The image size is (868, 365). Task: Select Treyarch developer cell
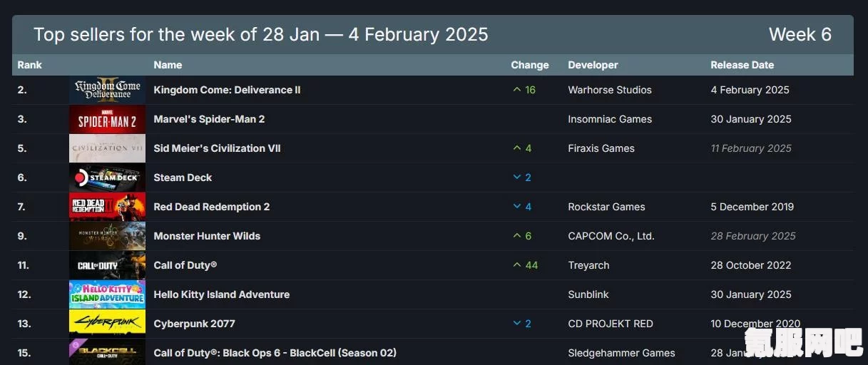588,265
